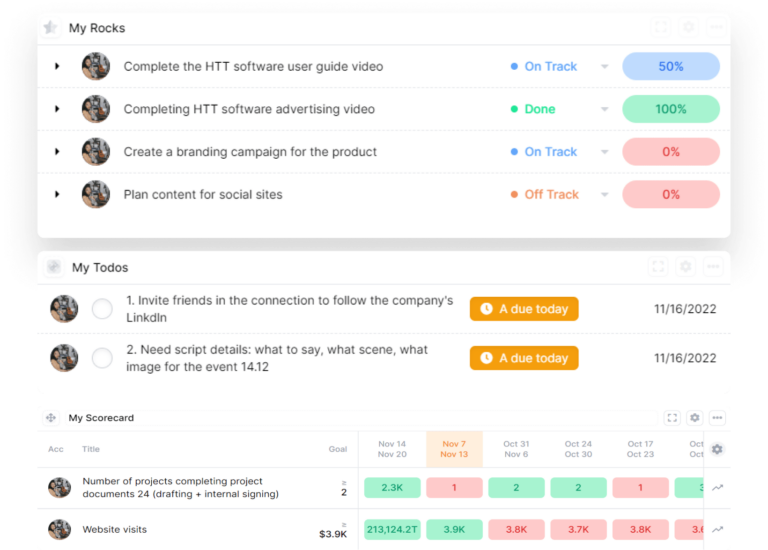Expand the Plan content for social sites rock
The height and width of the screenshot is (550, 768).
click(x=57, y=194)
